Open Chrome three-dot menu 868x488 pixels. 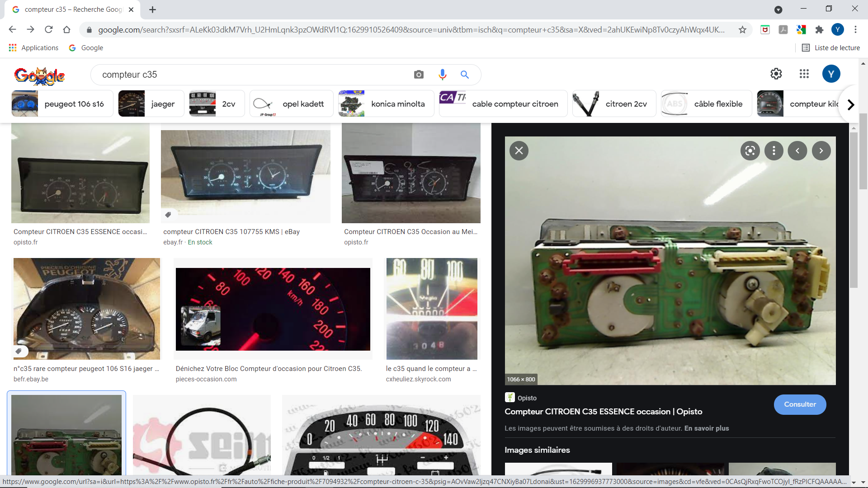click(855, 30)
